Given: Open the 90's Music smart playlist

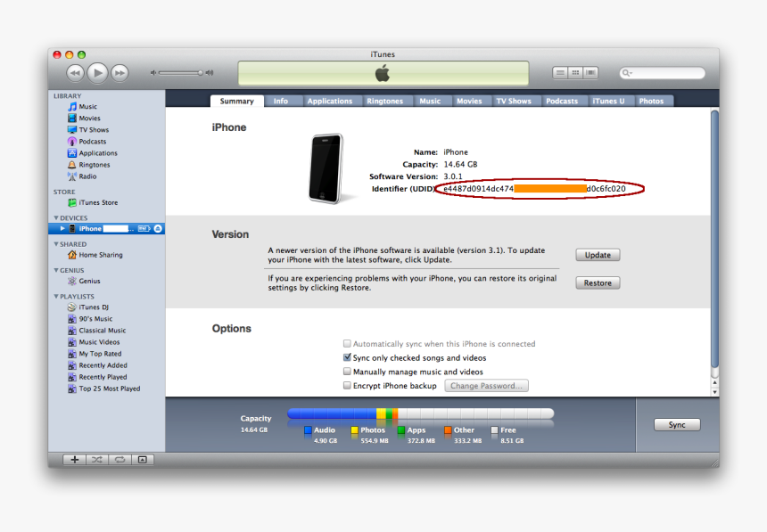Looking at the screenshot, I should click(90, 319).
